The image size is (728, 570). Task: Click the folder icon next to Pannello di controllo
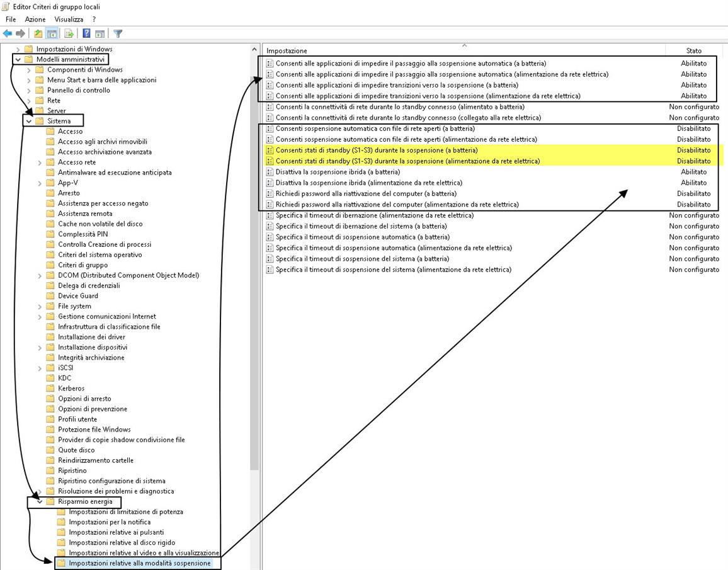click(40, 90)
